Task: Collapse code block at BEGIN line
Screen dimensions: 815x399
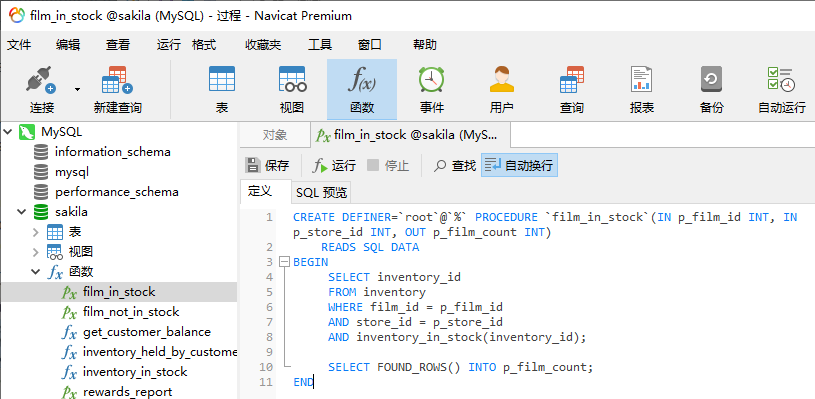Action: [x=284, y=262]
